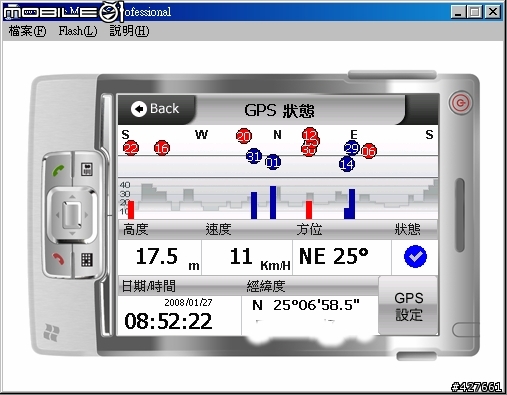Screen dimensions: 507x395
Task: Click the date 2008/01/27
Action: tap(188, 302)
